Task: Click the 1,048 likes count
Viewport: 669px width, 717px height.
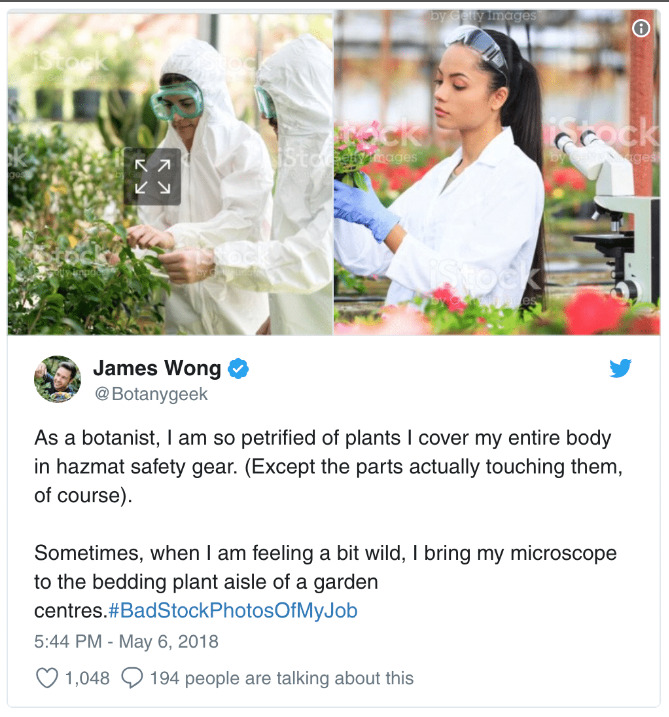Action: coord(87,678)
